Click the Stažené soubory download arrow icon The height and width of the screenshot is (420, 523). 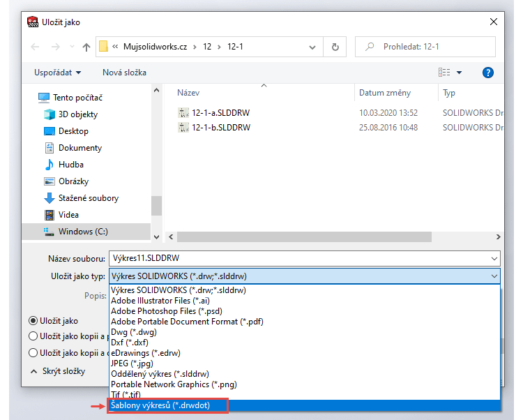tap(50, 198)
